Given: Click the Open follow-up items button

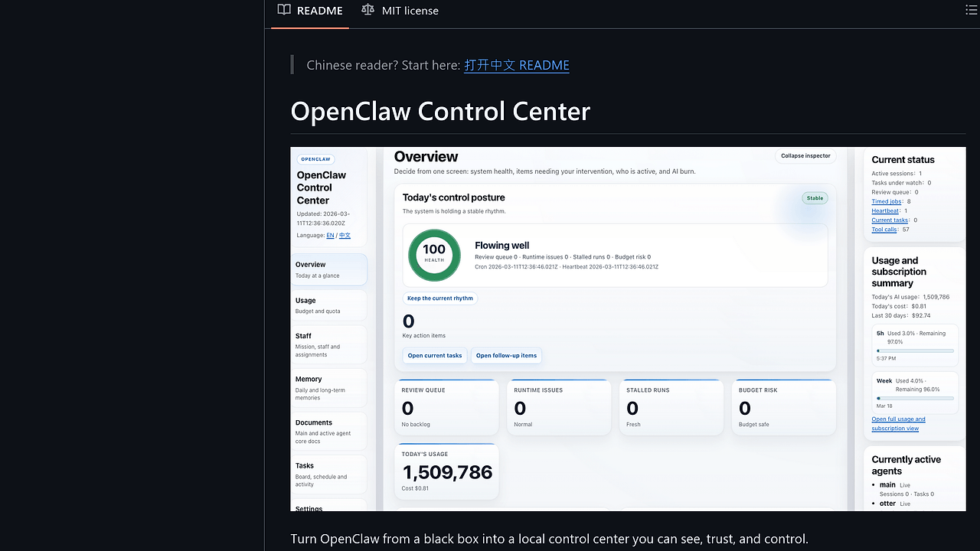Looking at the screenshot, I should pyautogui.click(x=506, y=355).
